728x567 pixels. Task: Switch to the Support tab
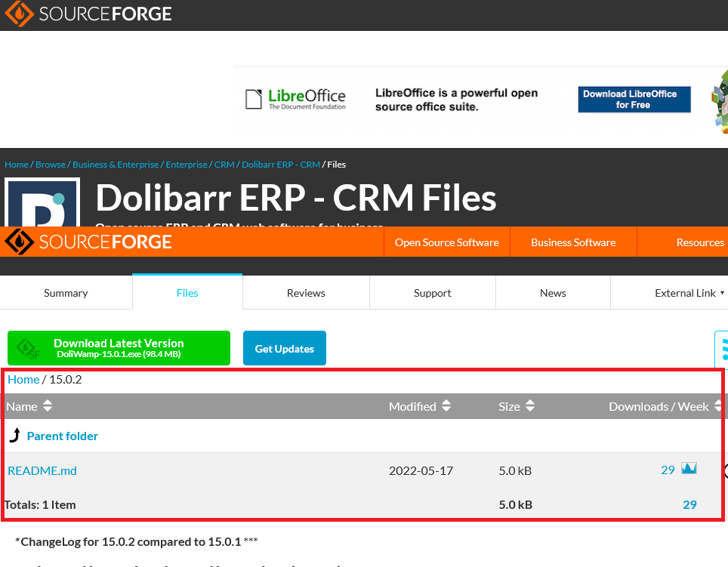[x=432, y=293]
